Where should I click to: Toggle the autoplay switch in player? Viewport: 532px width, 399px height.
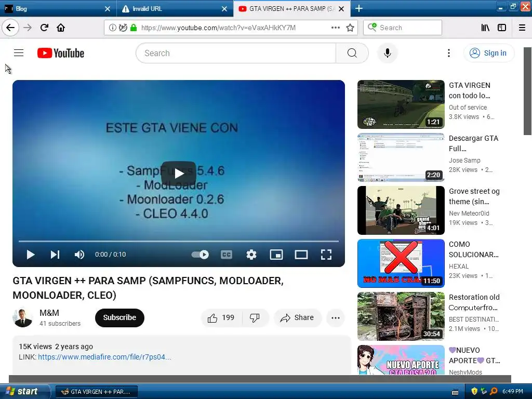[200, 255]
